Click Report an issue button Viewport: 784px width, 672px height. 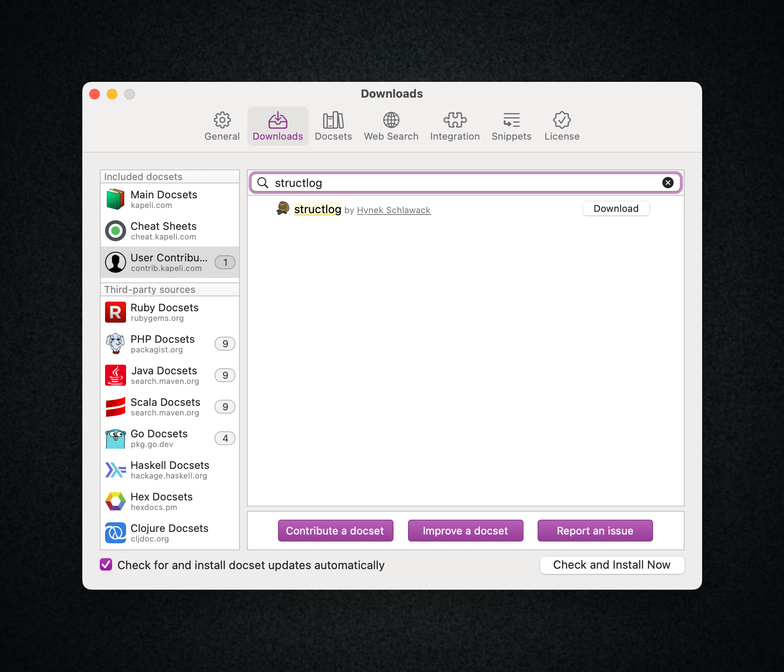click(x=595, y=531)
